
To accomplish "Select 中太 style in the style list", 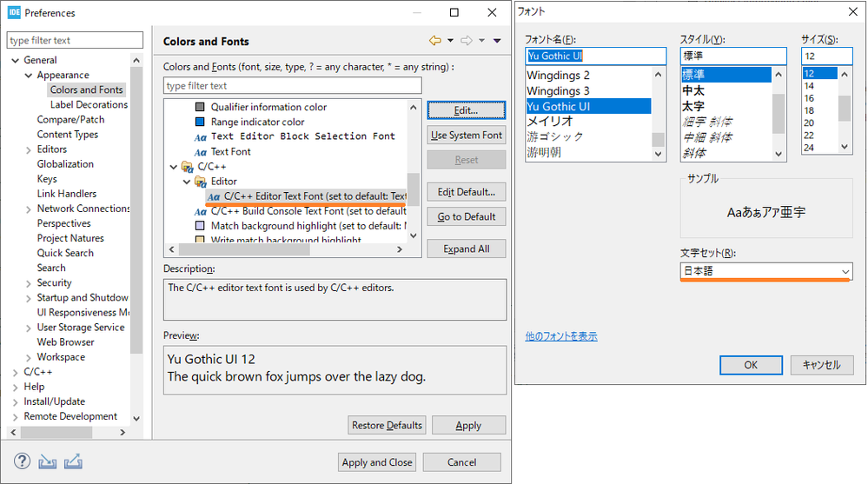I will coord(726,90).
